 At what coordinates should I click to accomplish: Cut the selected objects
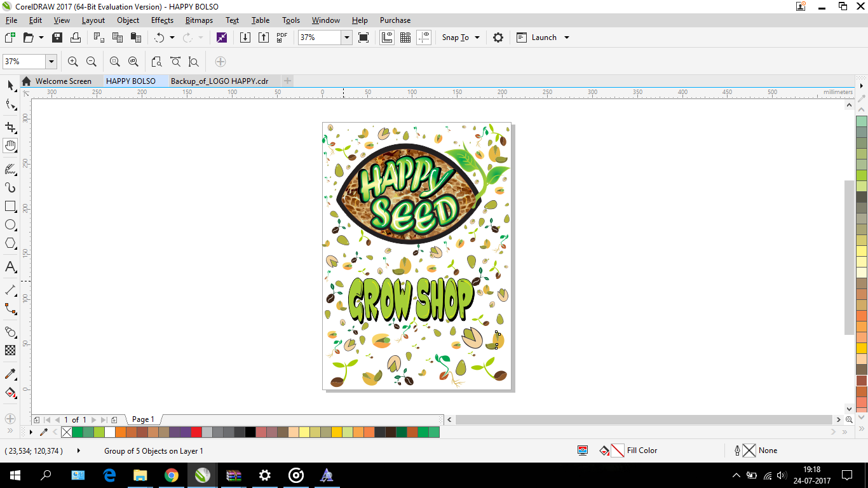click(99, 37)
